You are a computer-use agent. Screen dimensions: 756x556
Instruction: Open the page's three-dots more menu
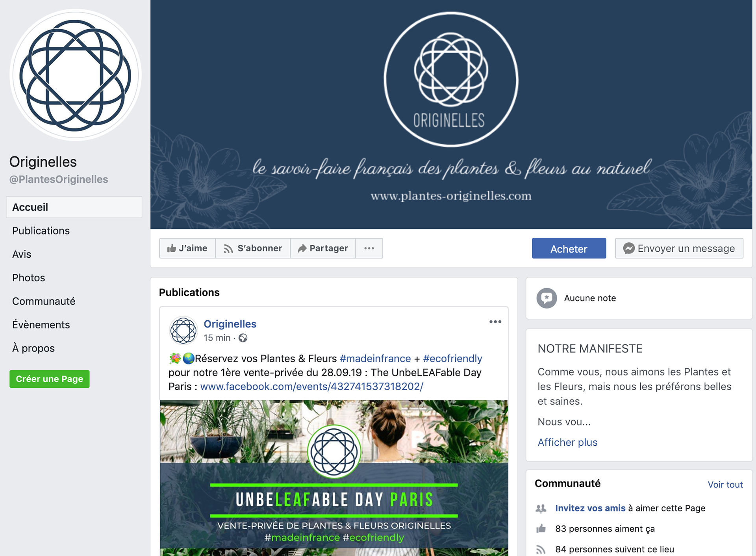tap(369, 248)
